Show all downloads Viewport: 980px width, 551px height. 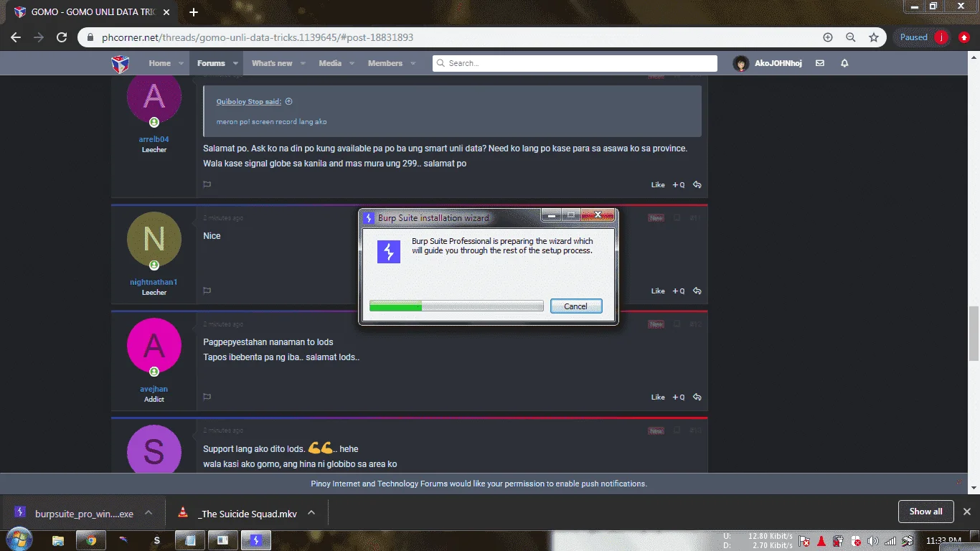(925, 512)
